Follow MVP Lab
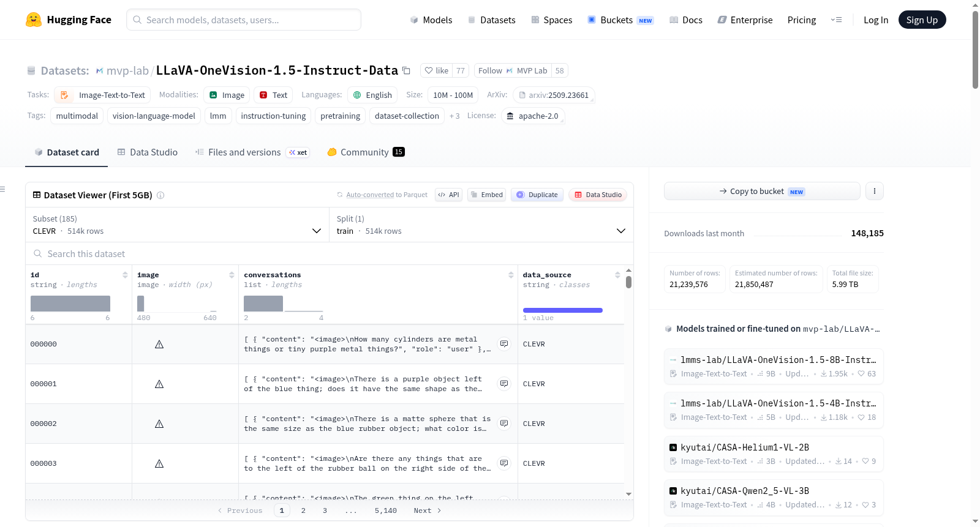The height and width of the screenshot is (527, 980). coord(513,70)
